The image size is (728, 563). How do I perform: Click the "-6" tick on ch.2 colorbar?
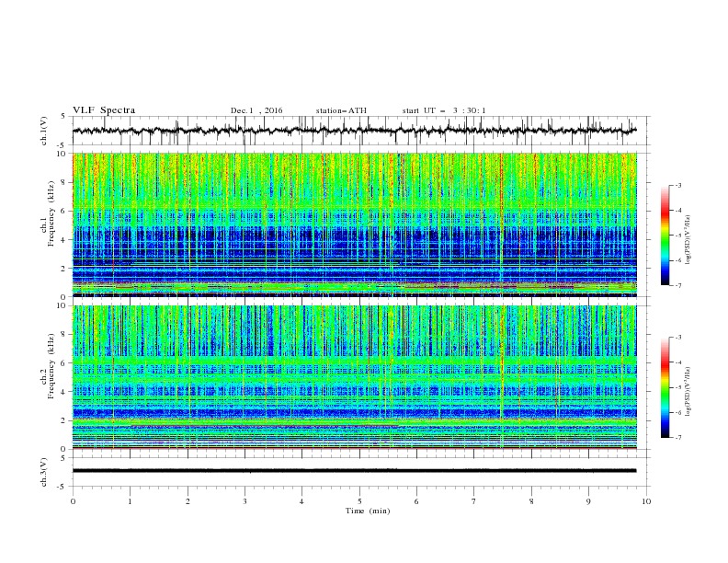click(x=677, y=412)
